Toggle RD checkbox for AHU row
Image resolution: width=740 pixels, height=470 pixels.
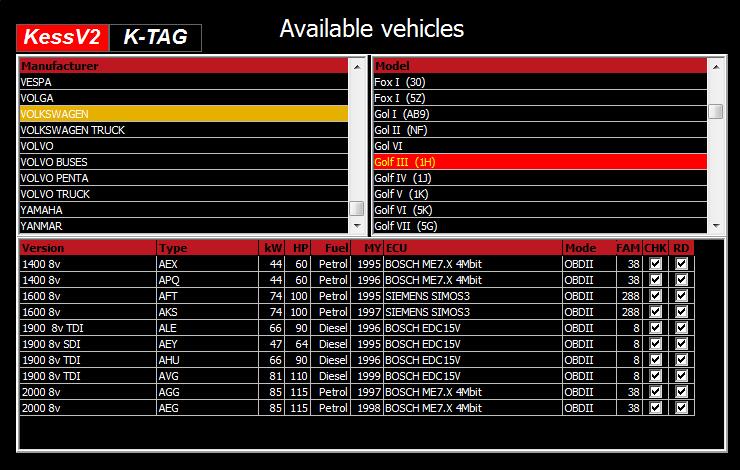(681, 360)
